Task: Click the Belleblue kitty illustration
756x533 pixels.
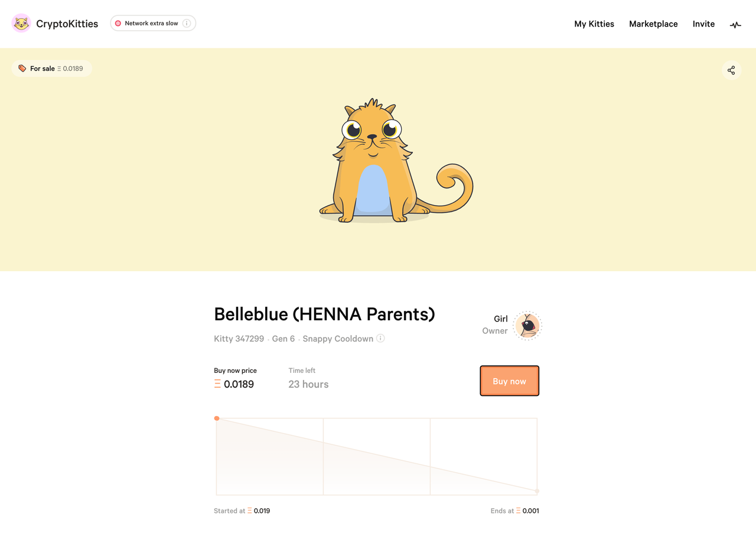Action: [x=395, y=161]
